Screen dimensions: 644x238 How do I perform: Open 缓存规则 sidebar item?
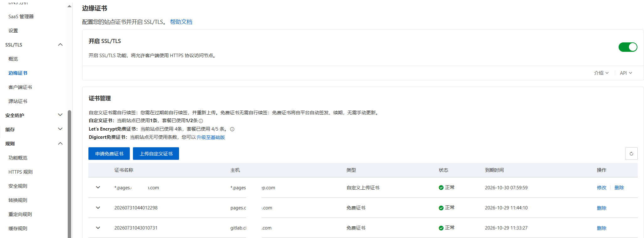(x=18, y=228)
